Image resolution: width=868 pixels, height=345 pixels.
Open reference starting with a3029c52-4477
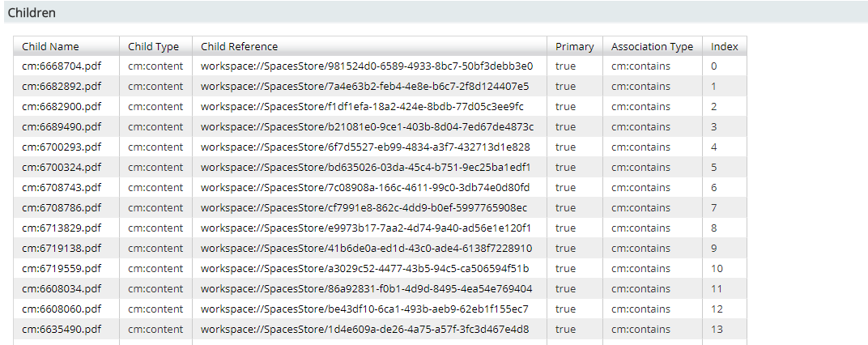click(x=365, y=269)
